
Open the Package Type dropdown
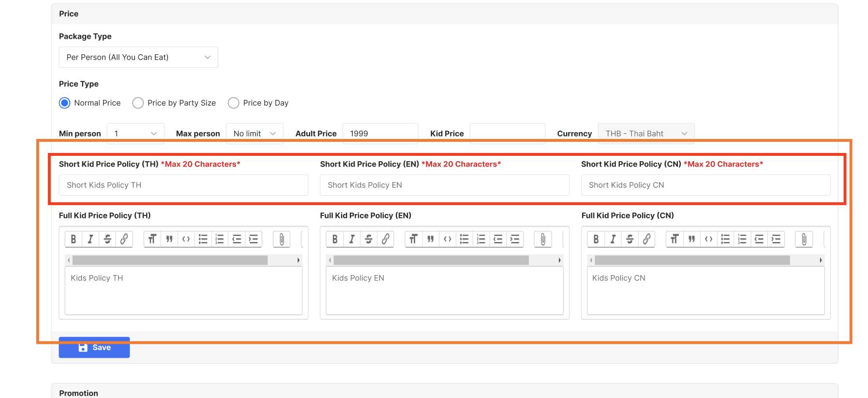click(x=138, y=57)
